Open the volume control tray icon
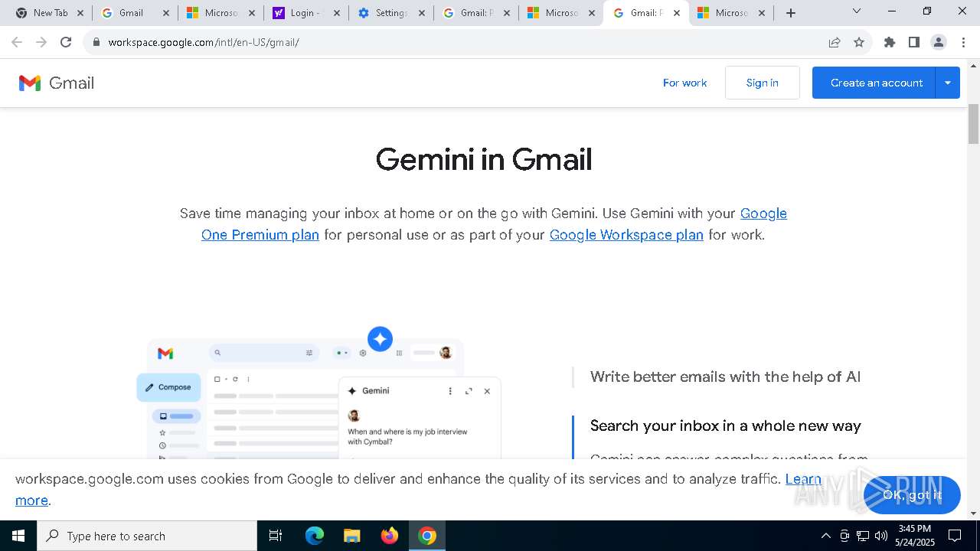 pos(880,536)
